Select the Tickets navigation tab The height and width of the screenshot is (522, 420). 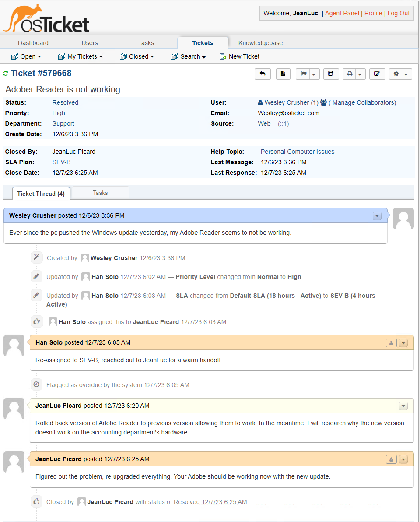point(203,43)
